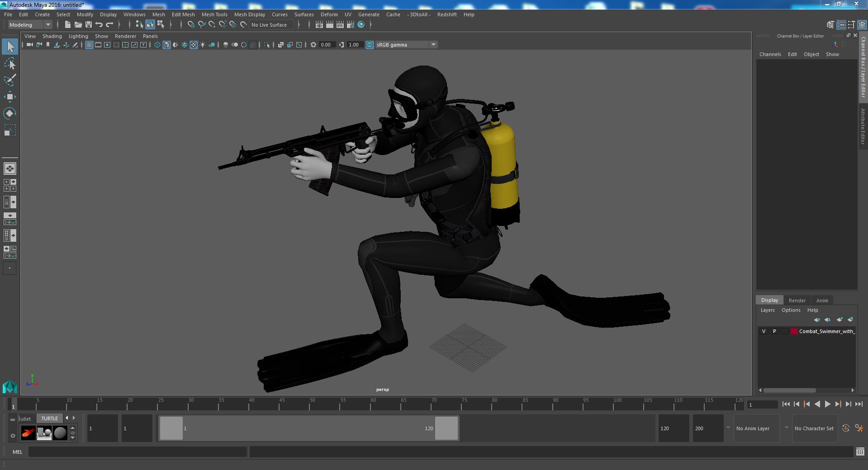Toggle MEL script language label
868x470 pixels.
click(17, 451)
